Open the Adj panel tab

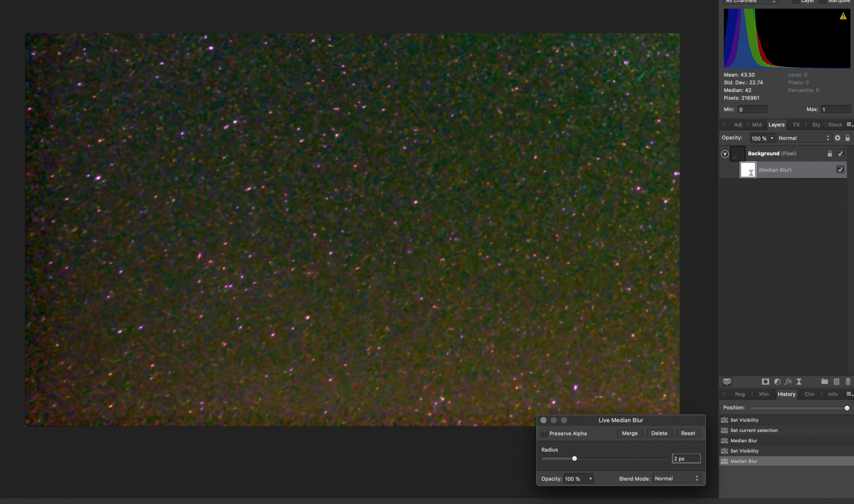738,125
